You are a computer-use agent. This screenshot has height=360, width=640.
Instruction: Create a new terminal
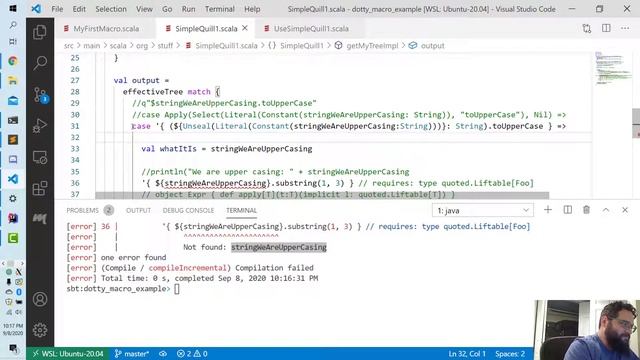tap(548, 210)
